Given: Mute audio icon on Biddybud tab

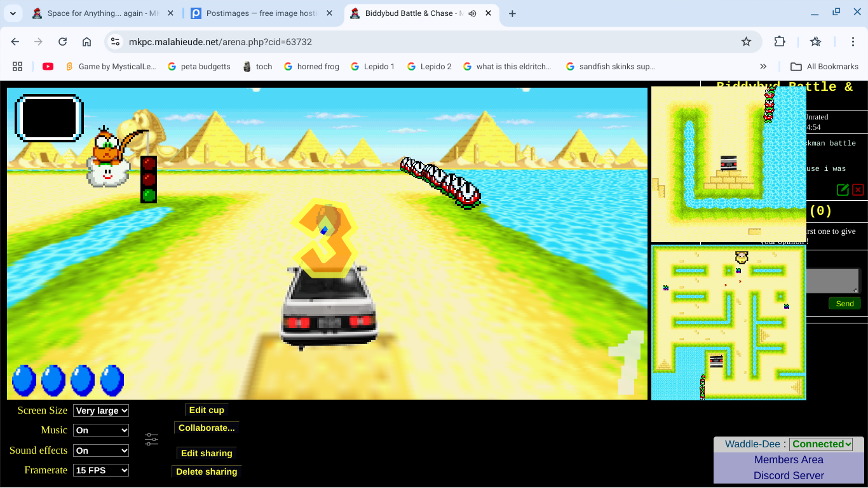Looking at the screenshot, I should tap(473, 13).
